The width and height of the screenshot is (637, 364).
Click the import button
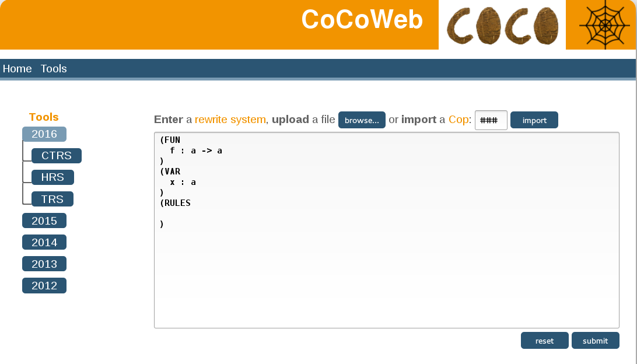tap(534, 120)
